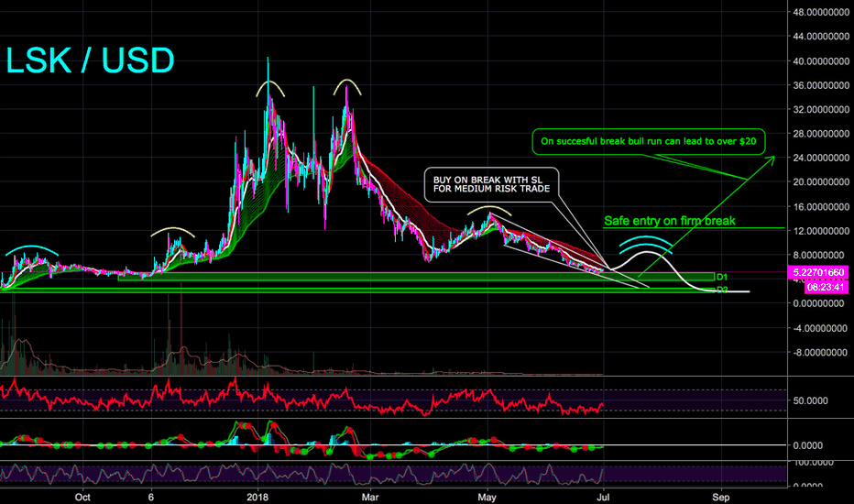Image resolution: width=854 pixels, height=504 pixels.
Task: Select the 'BUY ON BREAK WITH SL' callout
Action: point(491,184)
